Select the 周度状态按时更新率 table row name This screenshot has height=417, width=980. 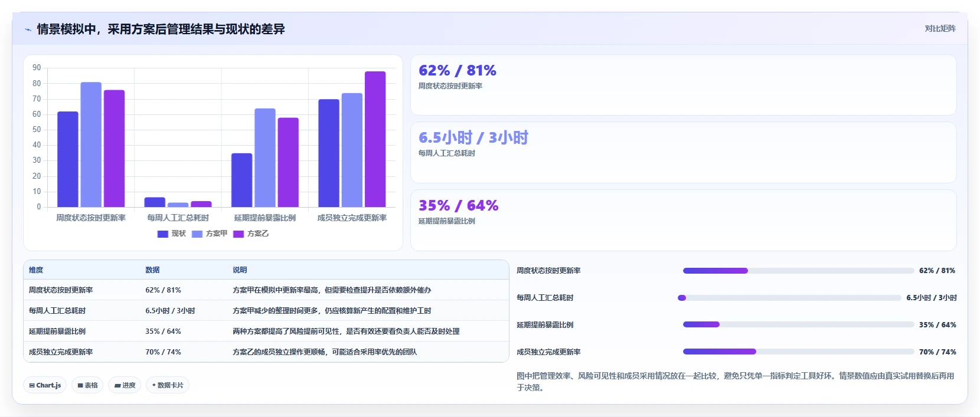point(61,290)
